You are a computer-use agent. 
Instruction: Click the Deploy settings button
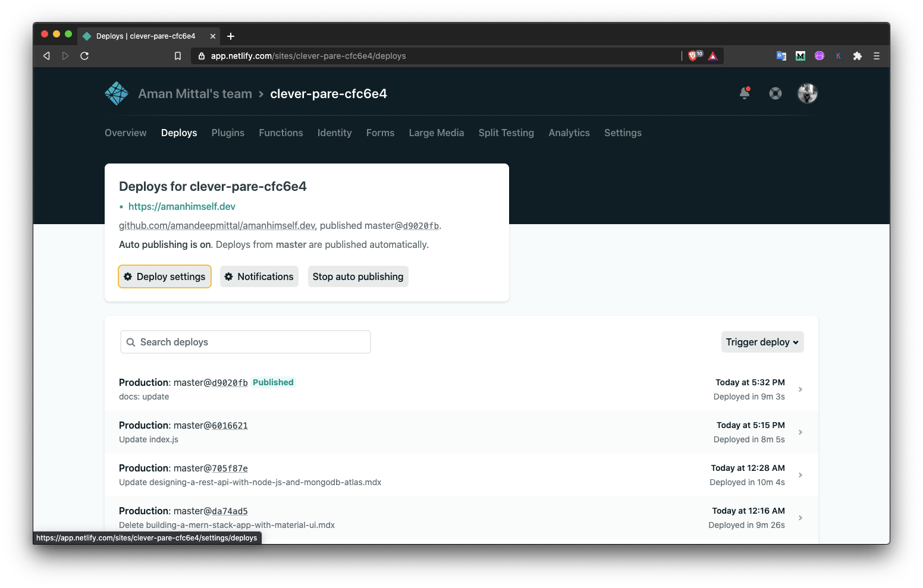coord(165,276)
